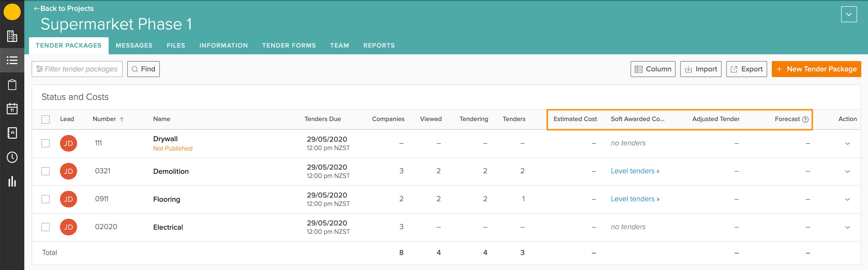Click the Adjusted Tender column header

click(x=716, y=119)
